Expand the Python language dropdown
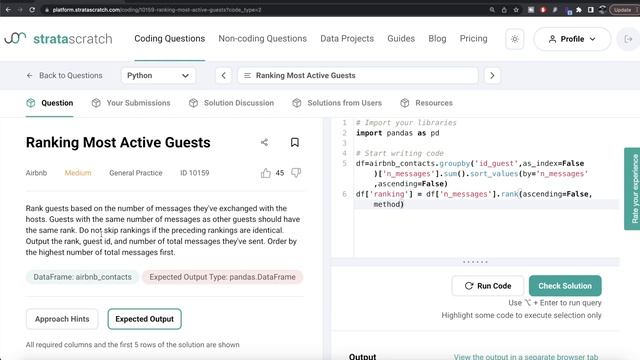Image resolution: width=640 pixels, height=360 pixels. tap(158, 76)
